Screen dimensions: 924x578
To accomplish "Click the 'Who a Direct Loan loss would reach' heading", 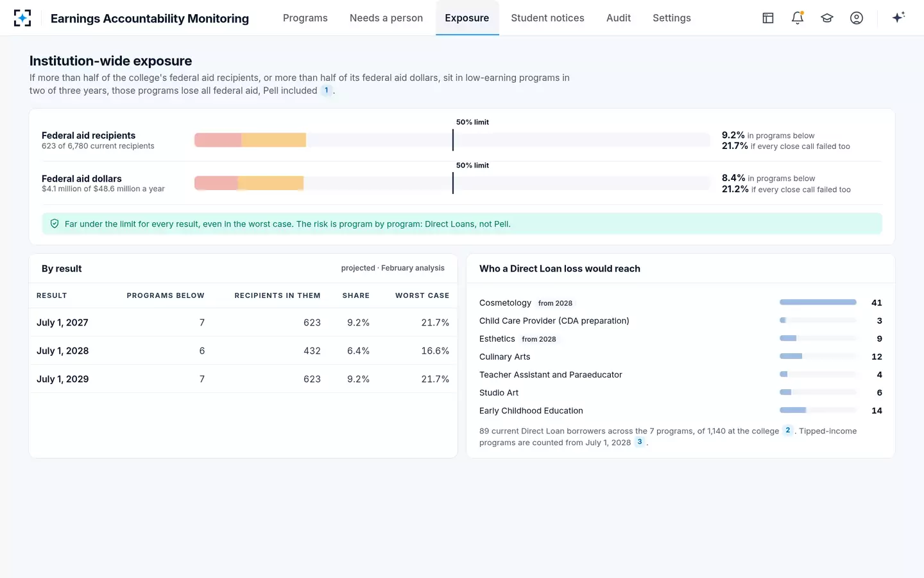I will 560,268.
